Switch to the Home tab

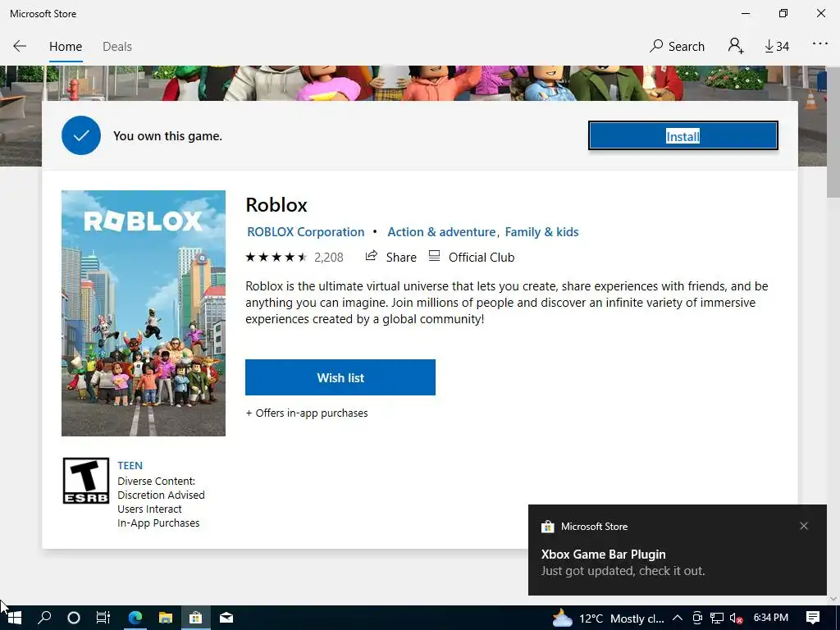pos(66,47)
